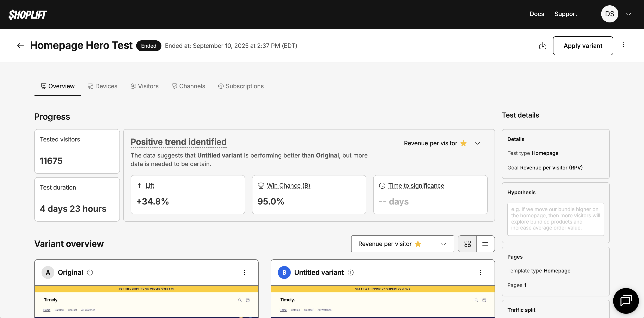Go to the Subscriptions tab
This screenshot has width=644, height=318.
tap(241, 86)
